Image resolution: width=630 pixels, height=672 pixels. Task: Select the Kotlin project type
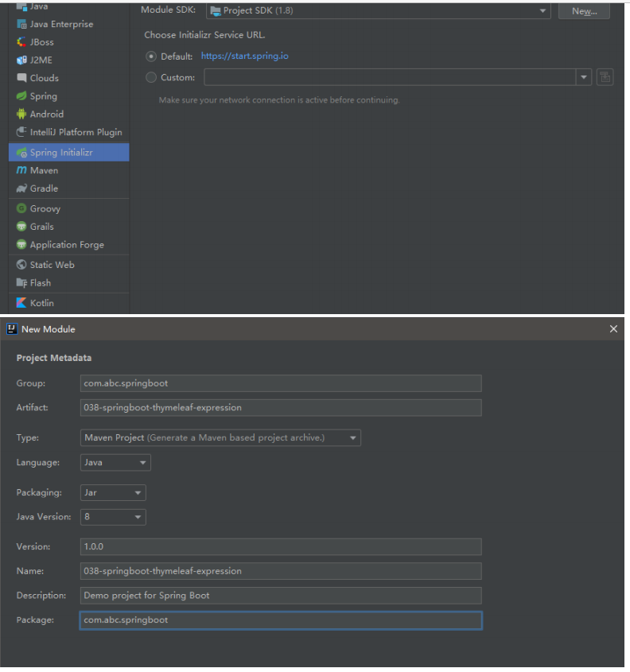[x=68, y=303]
